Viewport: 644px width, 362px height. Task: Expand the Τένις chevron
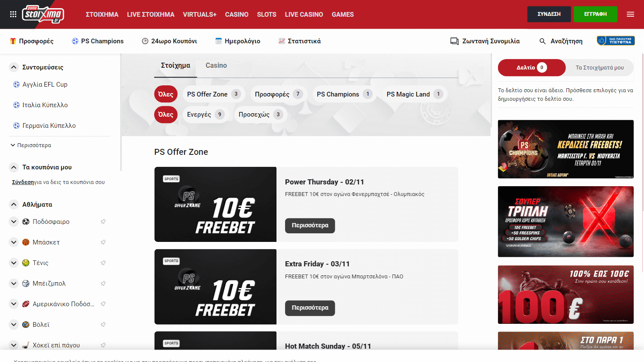pyautogui.click(x=14, y=263)
